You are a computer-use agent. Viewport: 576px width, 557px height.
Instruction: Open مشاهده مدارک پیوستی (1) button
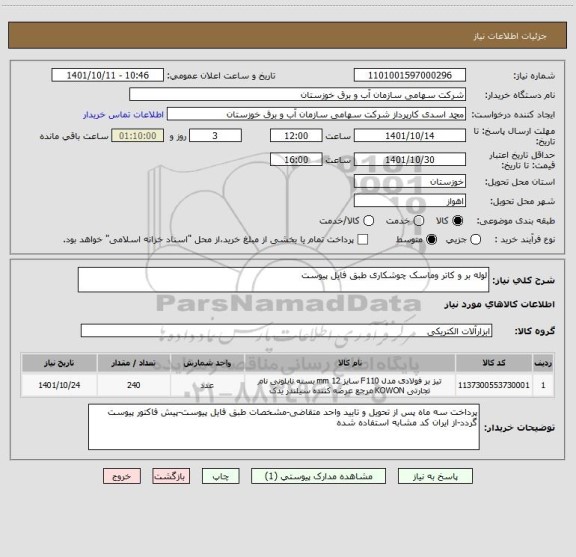[318, 476]
